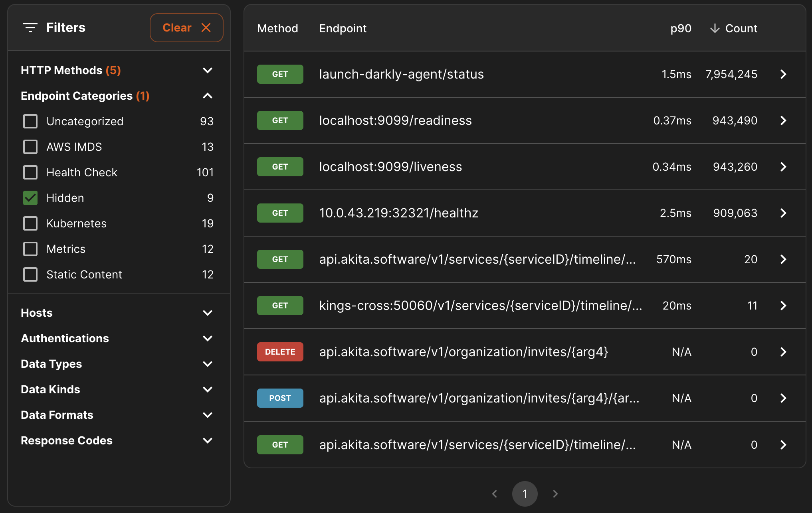Click the Endpoint column header
Viewport: 812px width, 513px height.
pos(343,28)
